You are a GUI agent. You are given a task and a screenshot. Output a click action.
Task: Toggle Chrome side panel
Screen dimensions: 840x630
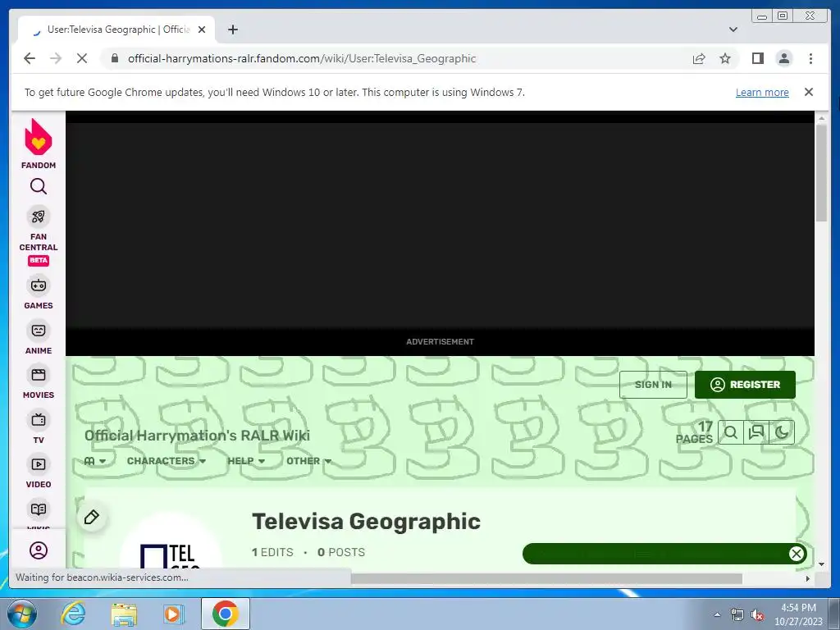757,58
